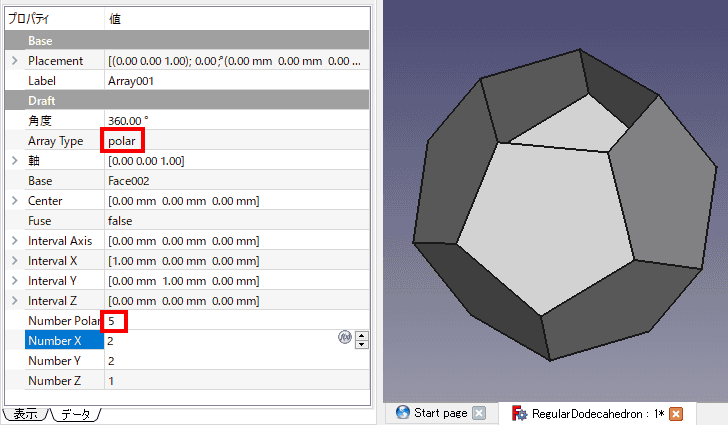Increase Number X with the up arrow
The width and height of the screenshot is (728, 425).
click(362, 335)
